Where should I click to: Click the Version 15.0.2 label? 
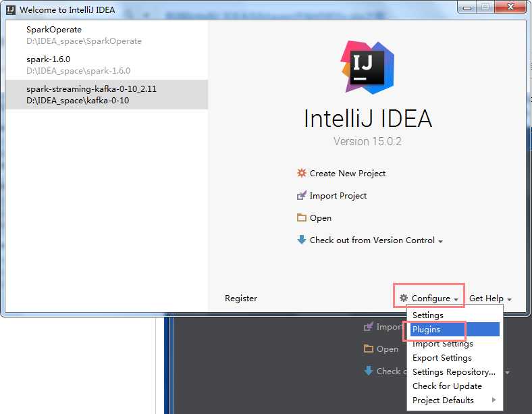coord(367,141)
